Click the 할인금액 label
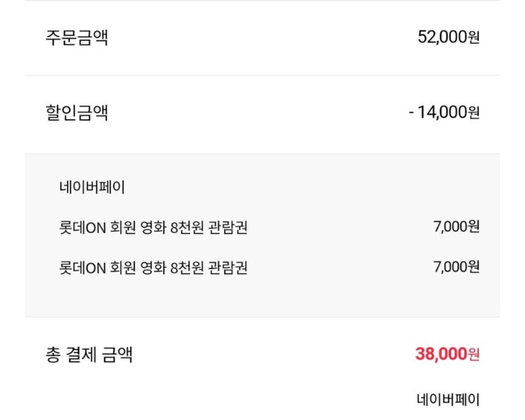525x420 pixels. pyautogui.click(x=77, y=112)
